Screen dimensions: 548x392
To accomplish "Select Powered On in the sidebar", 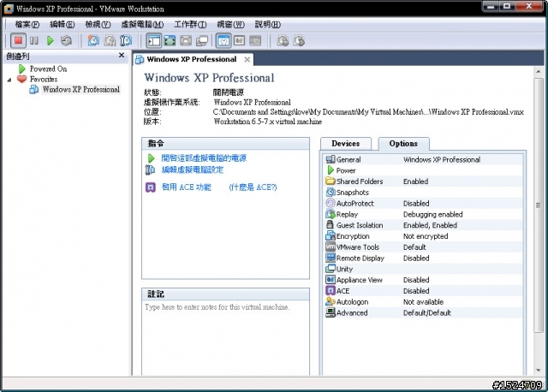I will 48,68.
